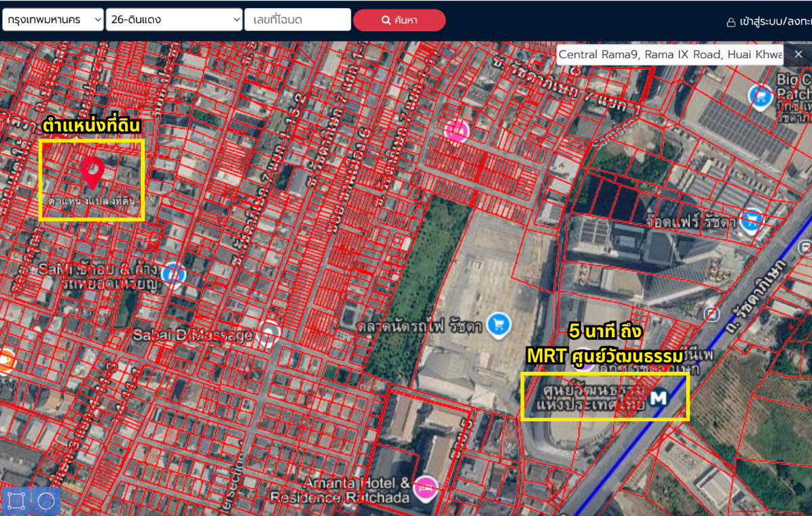
Task: Click the จ๊อดแฟร์ รัชดา shopping marker
Action: 750,219
